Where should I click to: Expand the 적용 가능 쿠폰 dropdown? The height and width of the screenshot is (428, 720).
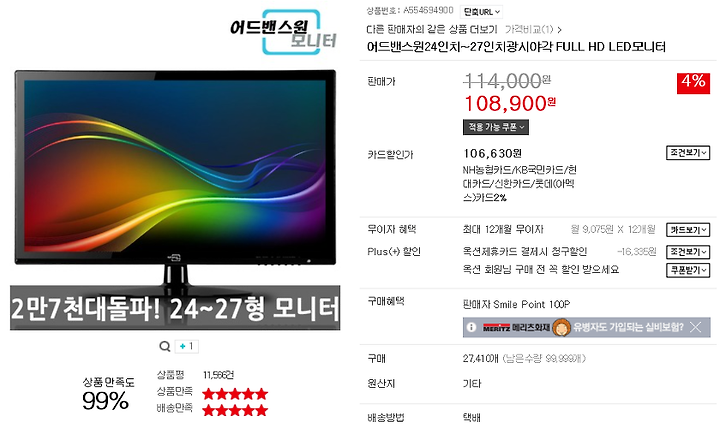pos(495,127)
